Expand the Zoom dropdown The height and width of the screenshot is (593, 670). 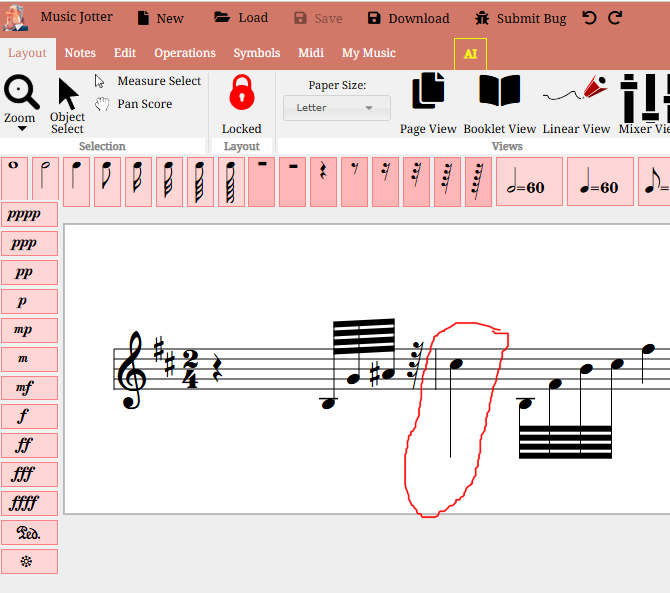pos(19,130)
